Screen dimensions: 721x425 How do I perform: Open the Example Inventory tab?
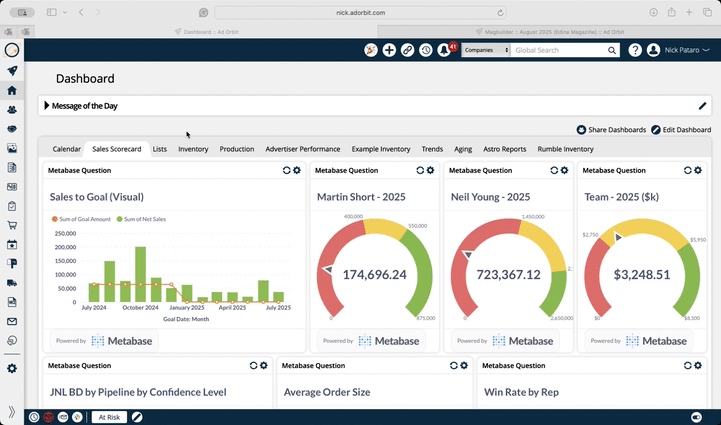(x=381, y=149)
